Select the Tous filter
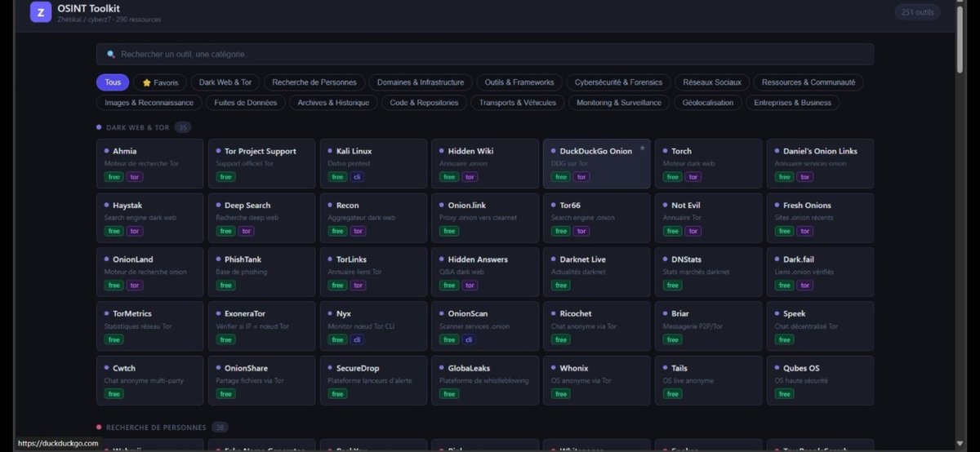The image size is (980, 452). 113,82
